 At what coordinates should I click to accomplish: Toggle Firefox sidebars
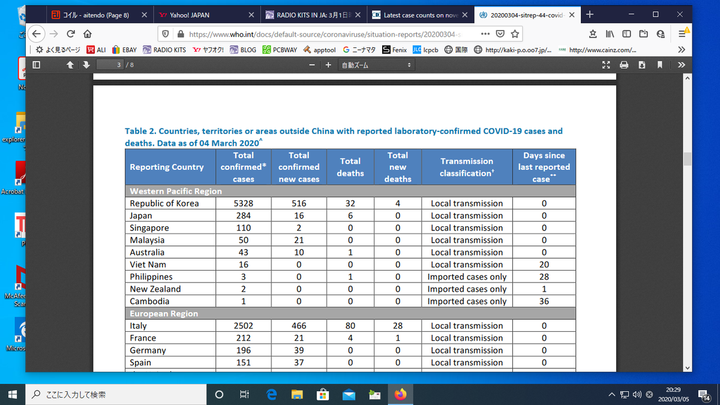click(626, 34)
